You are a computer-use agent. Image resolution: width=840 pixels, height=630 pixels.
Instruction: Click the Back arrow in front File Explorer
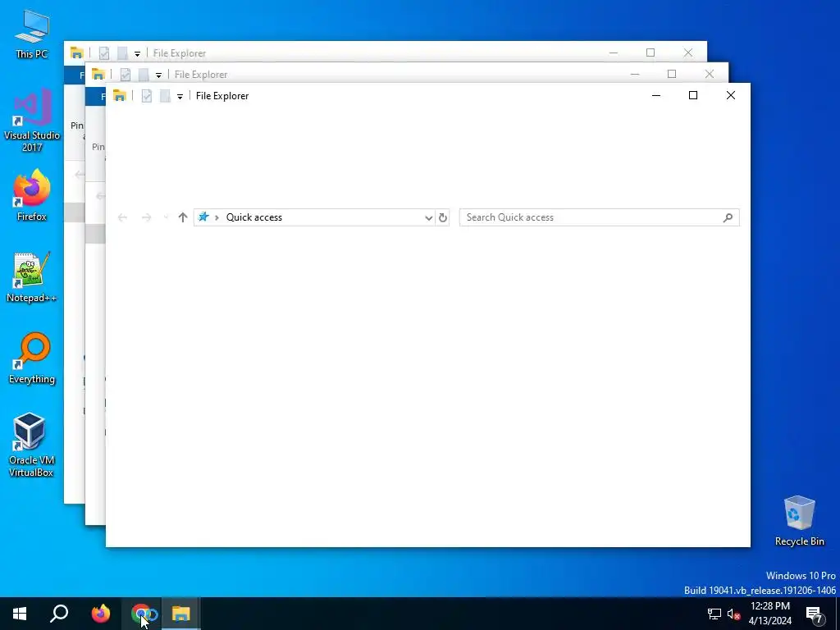(x=123, y=217)
